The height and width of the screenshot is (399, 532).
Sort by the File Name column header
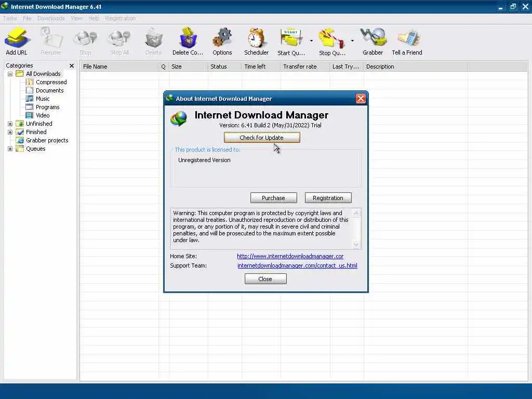[x=119, y=66]
